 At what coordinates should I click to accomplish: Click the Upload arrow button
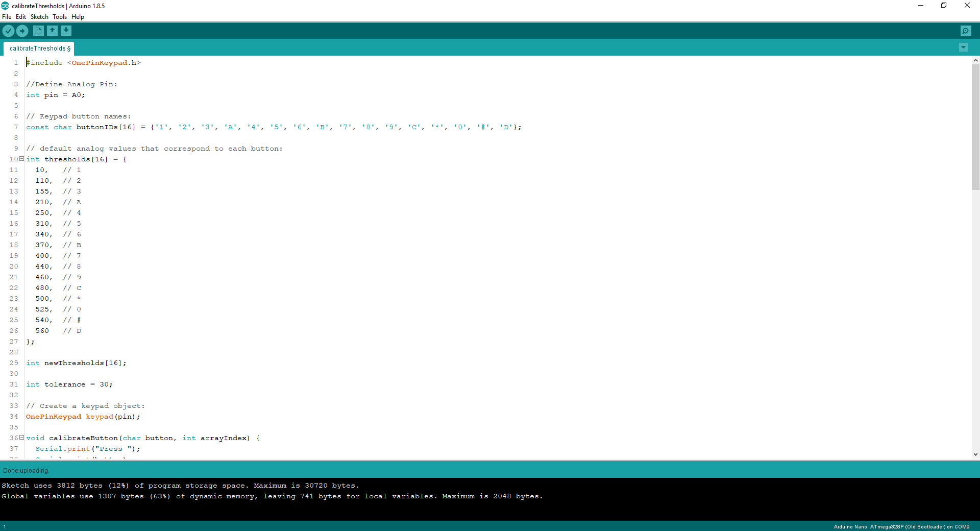[x=22, y=31]
